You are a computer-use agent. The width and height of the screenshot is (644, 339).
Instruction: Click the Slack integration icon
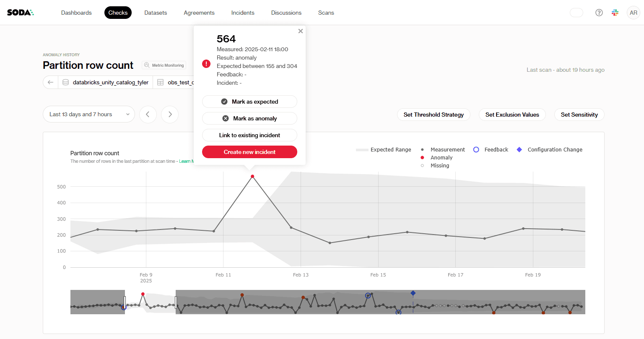(x=615, y=12)
